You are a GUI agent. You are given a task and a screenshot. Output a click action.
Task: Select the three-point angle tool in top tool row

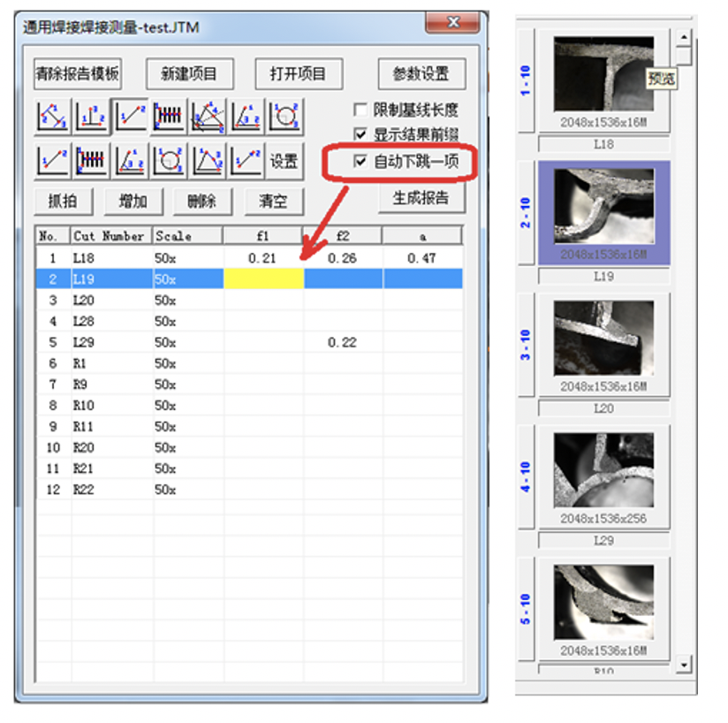(x=246, y=116)
